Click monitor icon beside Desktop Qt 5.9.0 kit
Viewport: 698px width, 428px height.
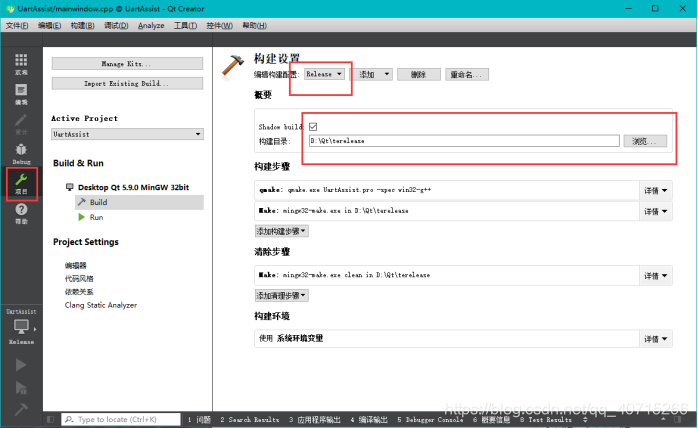[69, 187]
